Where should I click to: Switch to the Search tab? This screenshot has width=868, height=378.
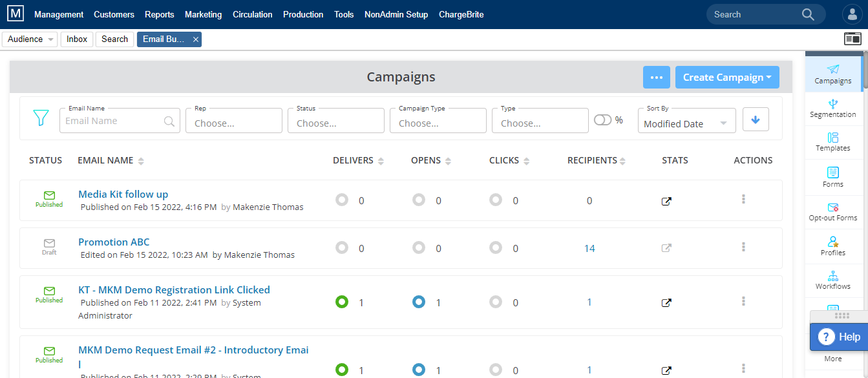(x=114, y=39)
